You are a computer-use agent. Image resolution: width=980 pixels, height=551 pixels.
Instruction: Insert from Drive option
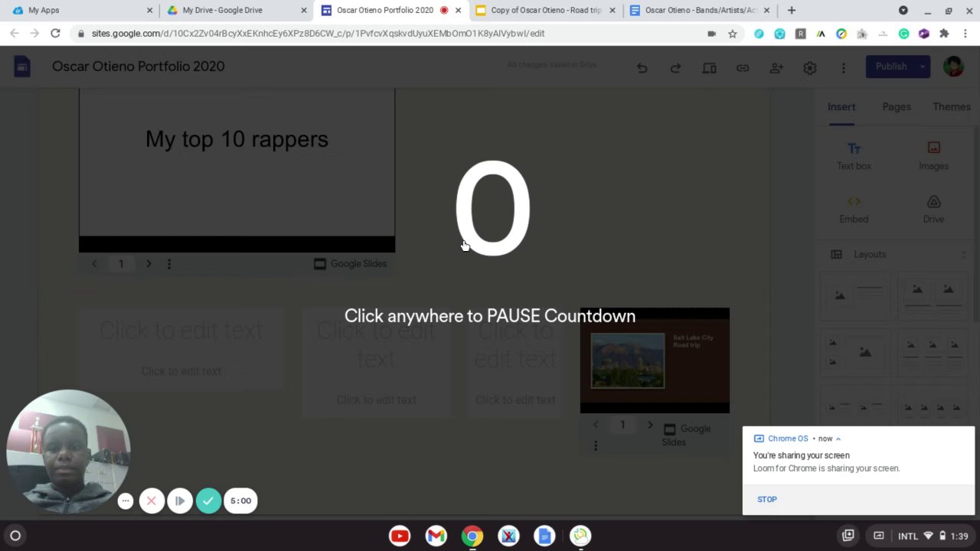click(933, 209)
